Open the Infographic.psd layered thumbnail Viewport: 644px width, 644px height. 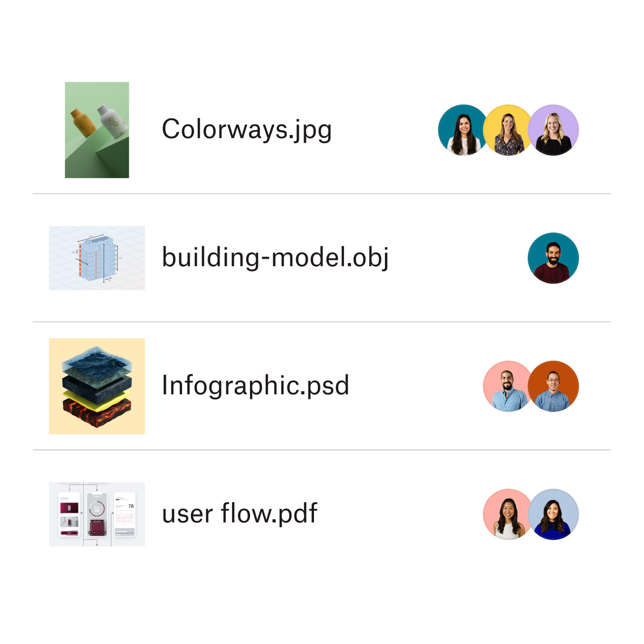point(97,386)
